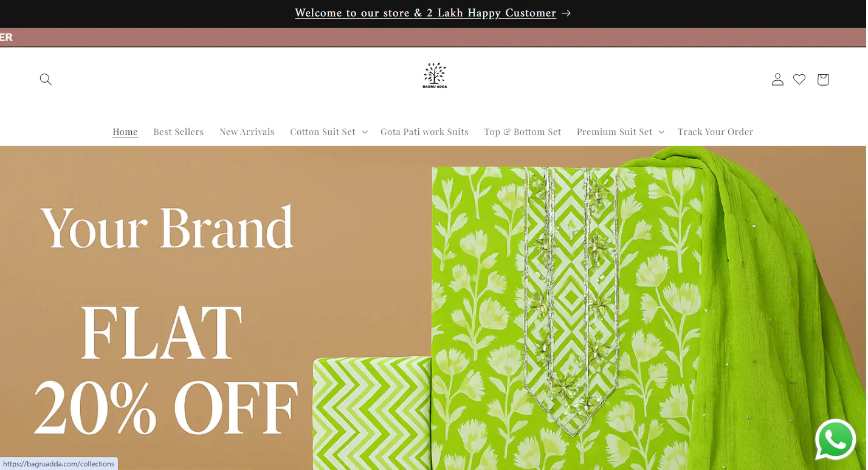This screenshot has width=868, height=470.
Task: Visit the Top & Bottom Set collection
Action: [x=523, y=132]
